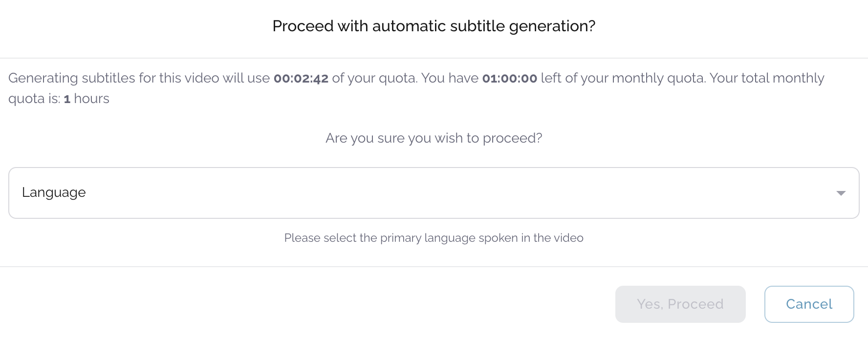Screen dimensions: 868x337
Task: Click the bold "1" total hours value
Action: click(67, 99)
